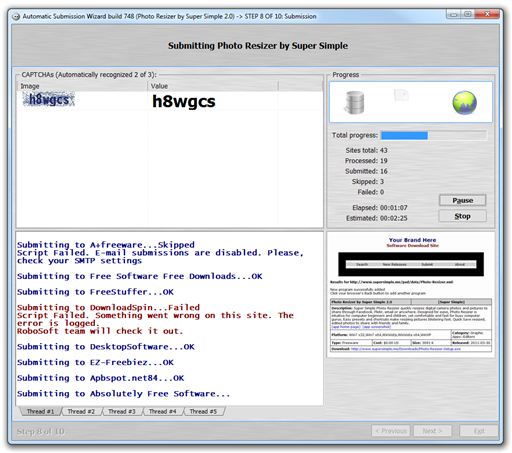Click log line 'Submitting to Free Software Free Downloads...OK'
This screenshot has width=512, height=453.
(140, 276)
